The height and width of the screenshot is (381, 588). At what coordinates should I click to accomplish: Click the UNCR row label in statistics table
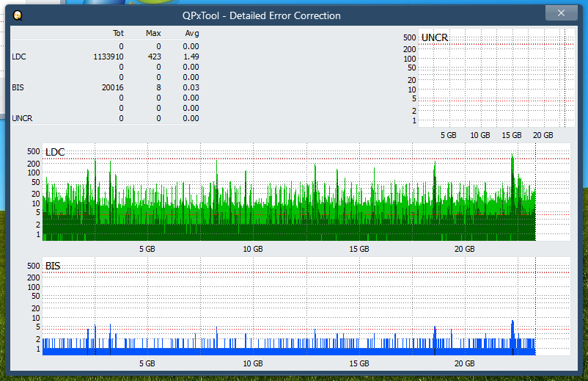pyautogui.click(x=22, y=118)
